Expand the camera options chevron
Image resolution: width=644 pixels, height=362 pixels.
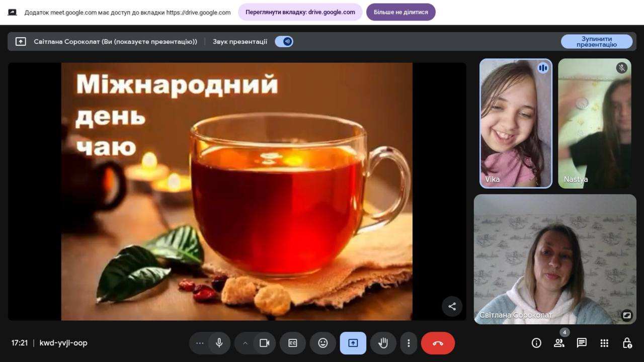coord(245,343)
